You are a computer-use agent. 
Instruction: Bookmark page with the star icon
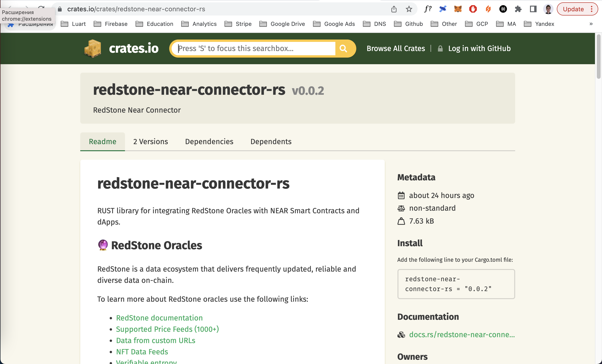(409, 9)
